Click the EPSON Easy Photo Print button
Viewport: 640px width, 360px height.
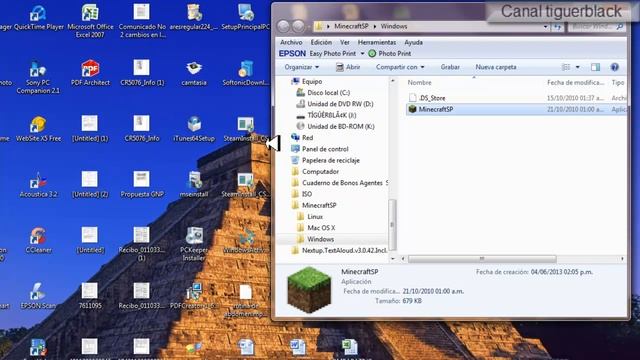317,53
